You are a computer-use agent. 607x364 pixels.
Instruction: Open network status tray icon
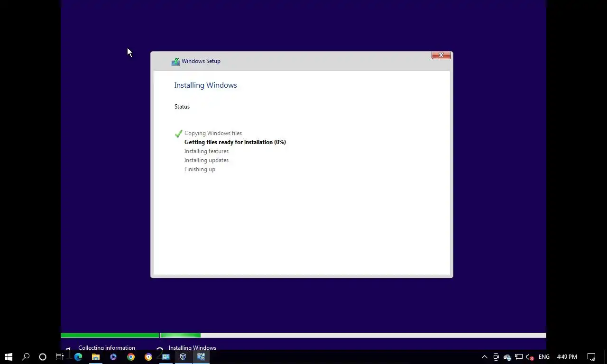pyautogui.click(x=519, y=357)
